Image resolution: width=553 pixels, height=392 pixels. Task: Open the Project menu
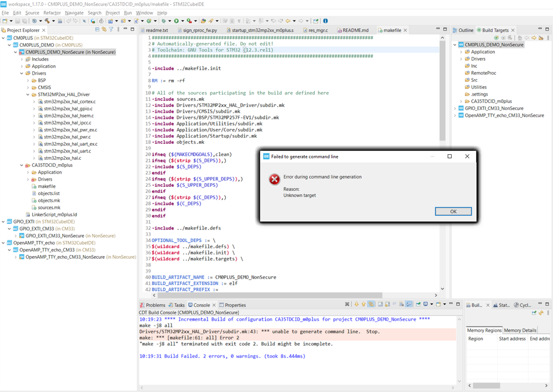click(x=112, y=13)
